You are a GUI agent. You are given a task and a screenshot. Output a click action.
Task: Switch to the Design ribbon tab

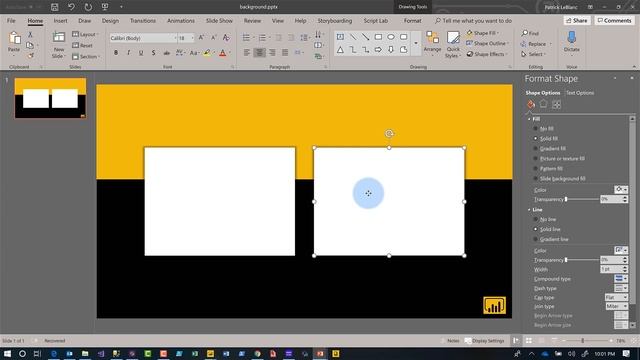[110, 20]
